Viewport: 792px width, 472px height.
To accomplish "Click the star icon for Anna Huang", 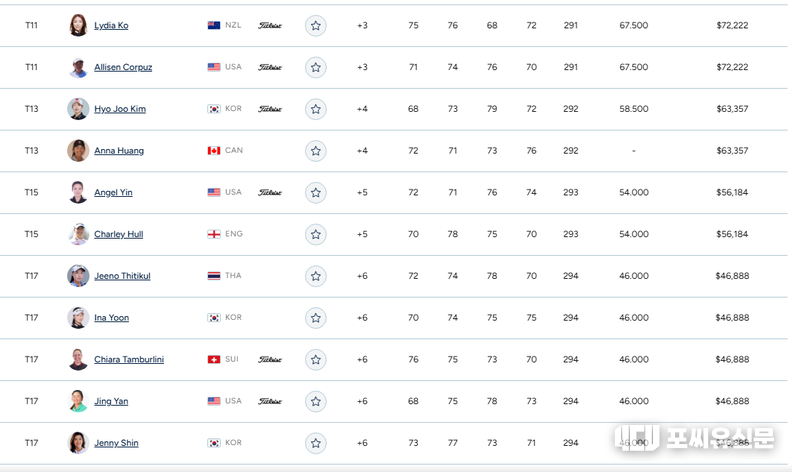I will [316, 151].
